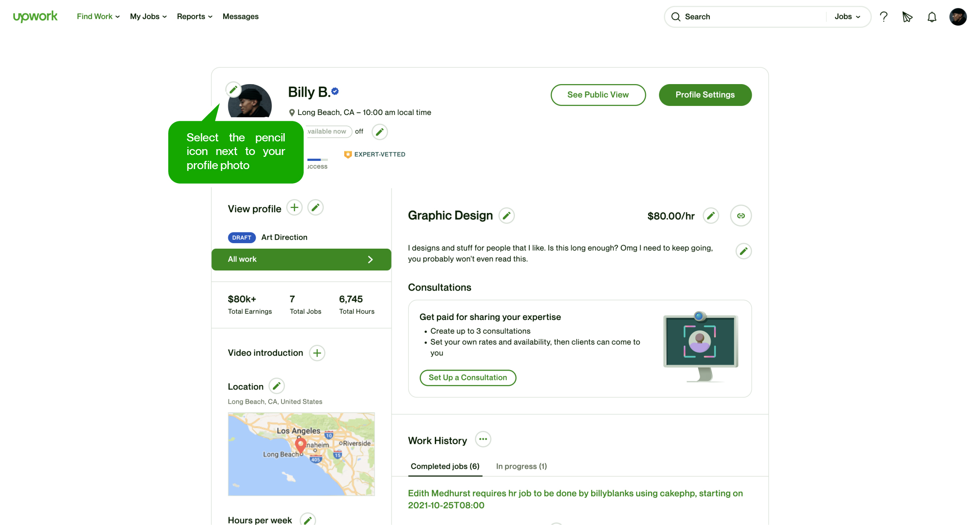Edit the Graphic Design title

pos(506,215)
